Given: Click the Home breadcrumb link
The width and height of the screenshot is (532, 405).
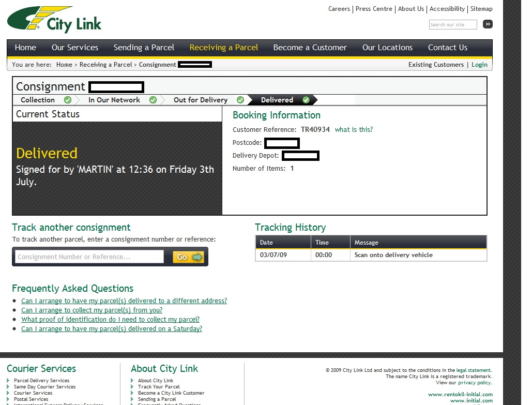Looking at the screenshot, I should pos(64,65).
